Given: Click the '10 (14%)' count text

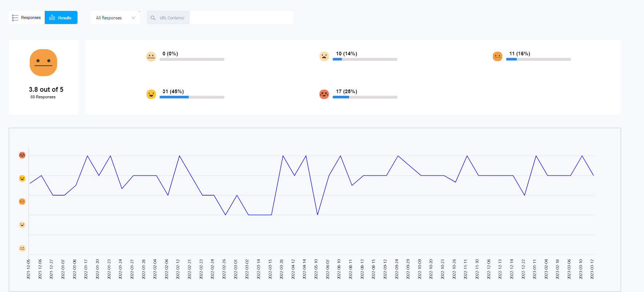Looking at the screenshot, I should point(347,54).
